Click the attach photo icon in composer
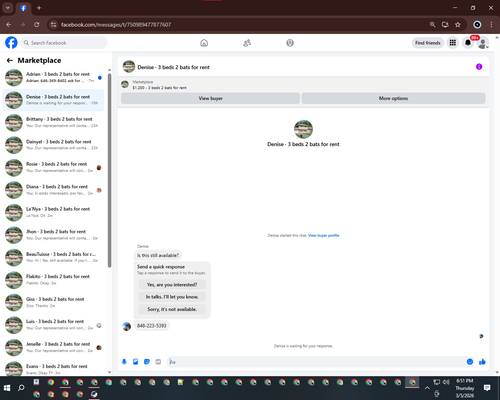Screen dimensions: 500x400 (135, 362)
